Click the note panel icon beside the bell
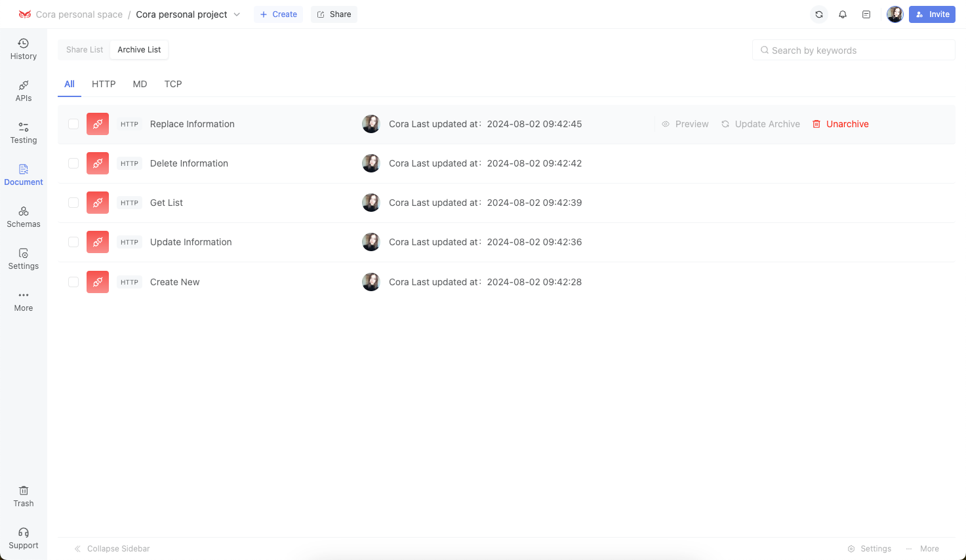The width and height of the screenshot is (966, 560). pos(866,14)
